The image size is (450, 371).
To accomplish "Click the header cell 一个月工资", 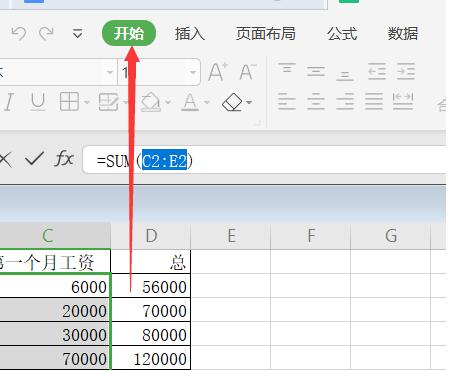I will tap(55, 262).
